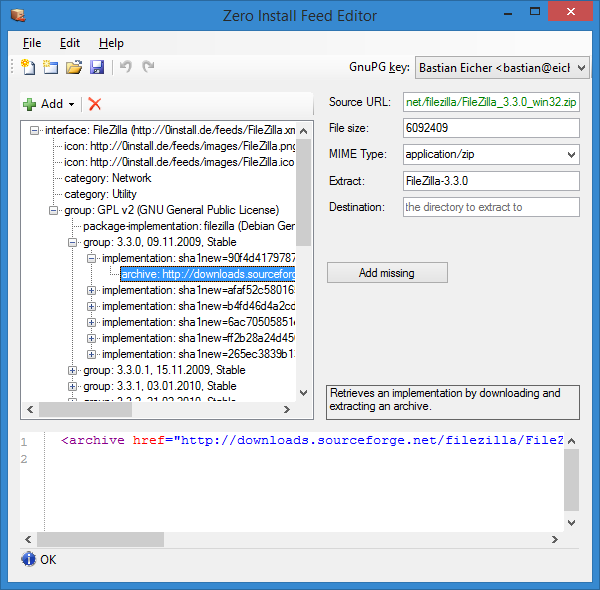This screenshot has width=600, height=590.
Task: Click the Redo arrow icon
Action: tap(148, 67)
